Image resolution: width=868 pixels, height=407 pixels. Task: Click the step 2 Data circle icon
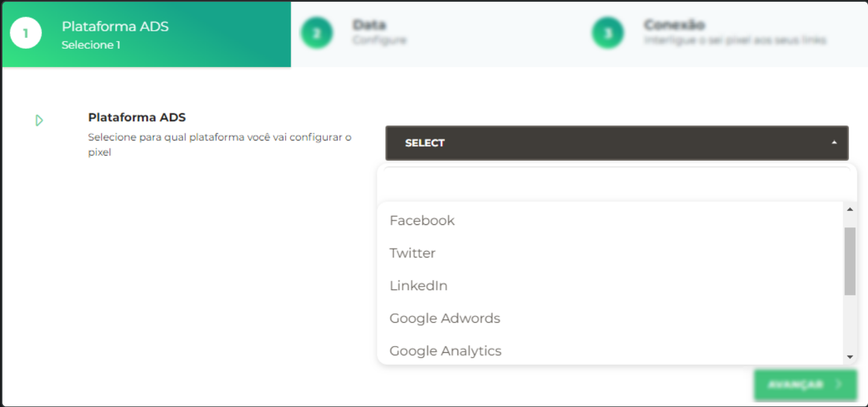(316, 33)
